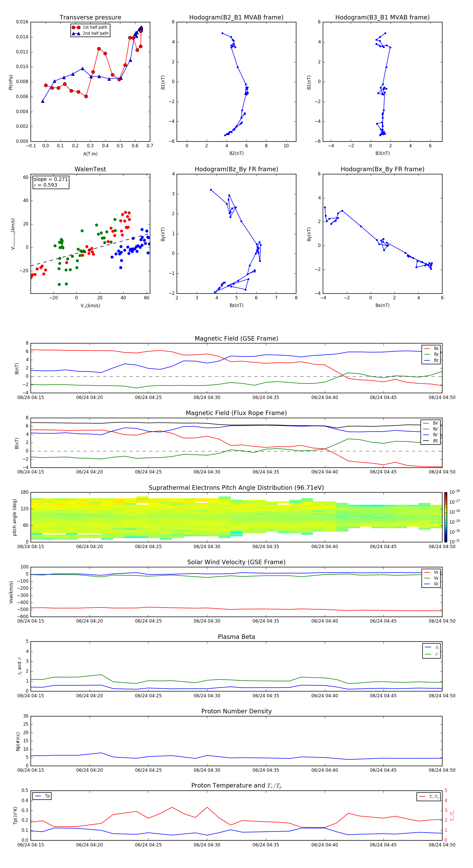Click '06/24 04:30' tick under GSE magnetic panel
Screen dimensions: 473x868
(207, 398)
